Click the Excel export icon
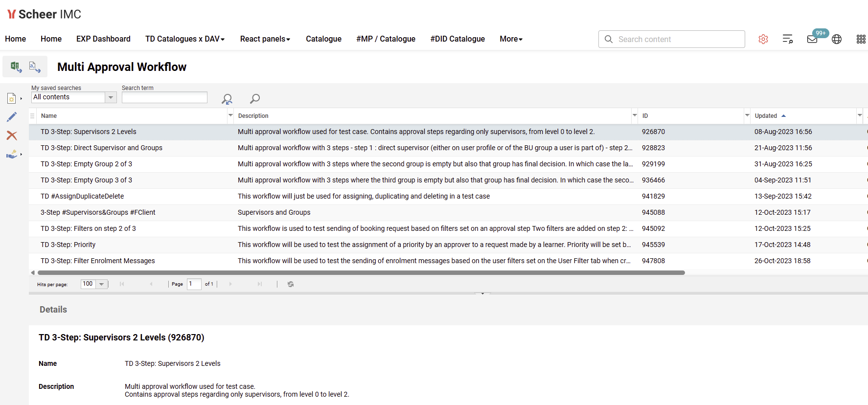Screen dimensions: 868x405 (16, 67)
